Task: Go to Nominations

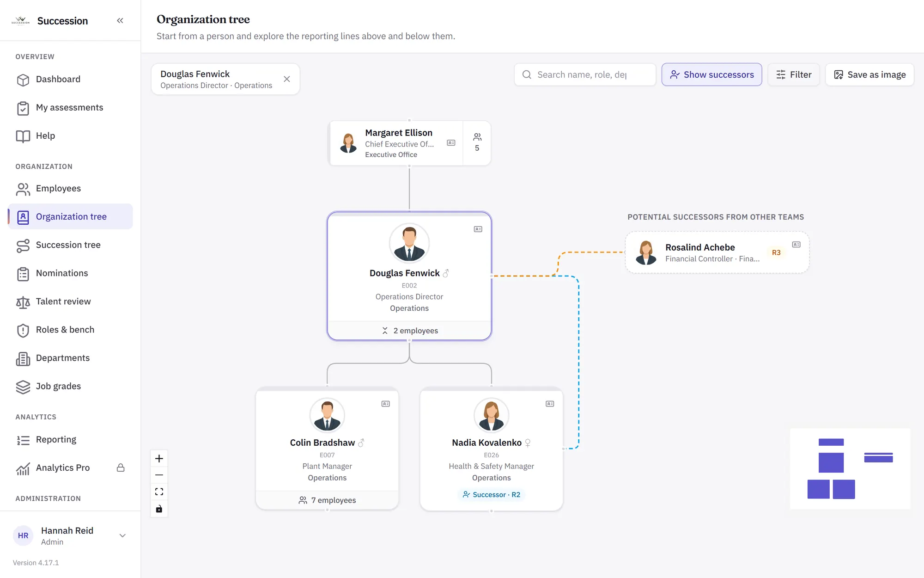Action: tap(70, 273)
